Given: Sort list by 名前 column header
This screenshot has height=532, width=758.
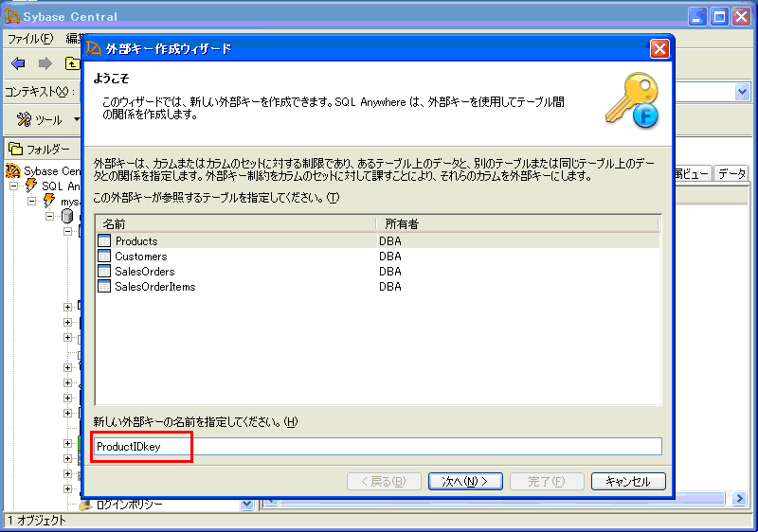Looking at the screenshot, I should (x=235, y=224).
